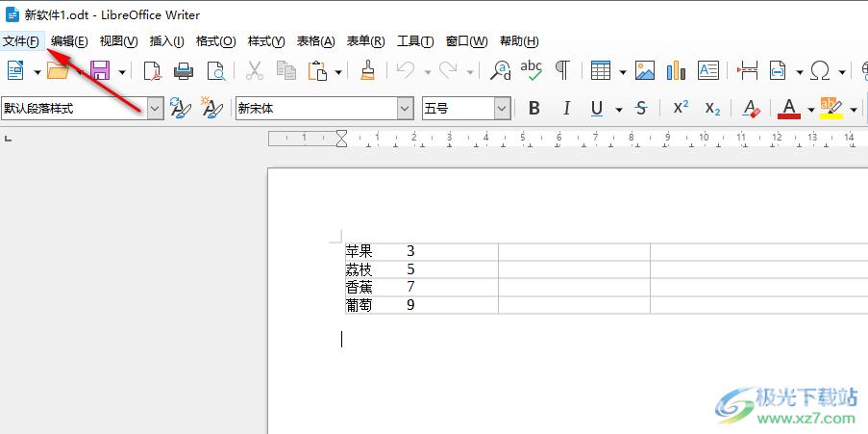This screenshot has width=868, height=434.
Task: Toggle the Formatting Marks pilcrow icon
Action: click(562, 71)
